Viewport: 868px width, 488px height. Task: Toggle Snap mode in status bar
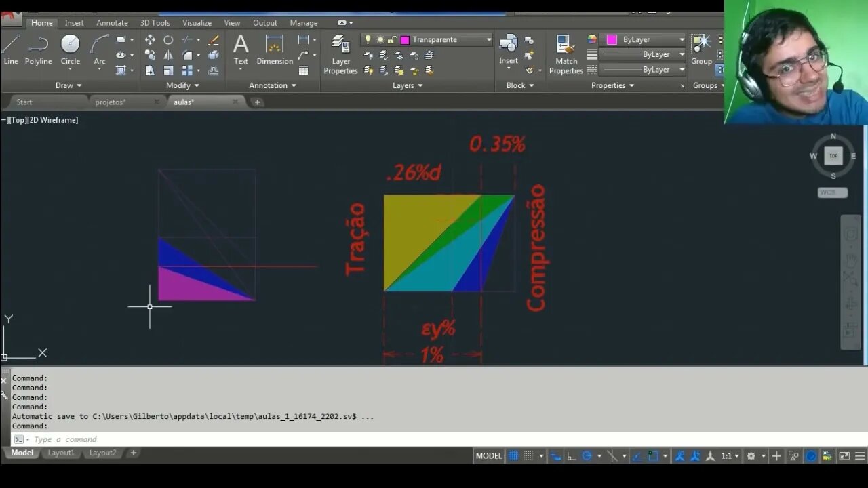529,456
